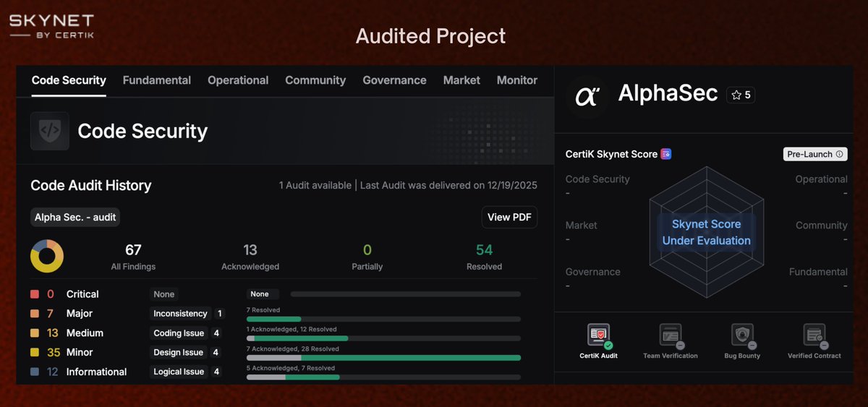Click Operational label in the score panel

click(821, 179)
